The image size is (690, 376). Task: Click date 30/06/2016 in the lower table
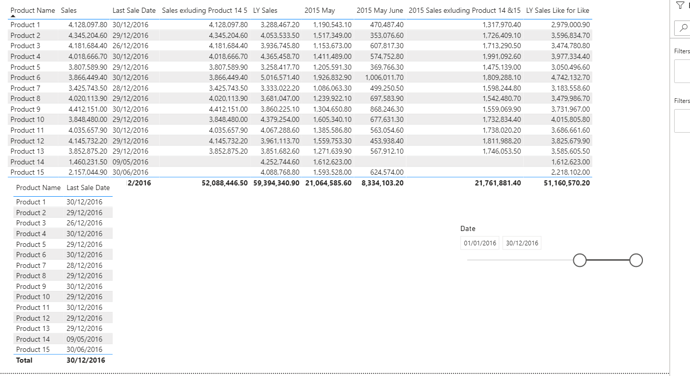[x=84, y=350]
